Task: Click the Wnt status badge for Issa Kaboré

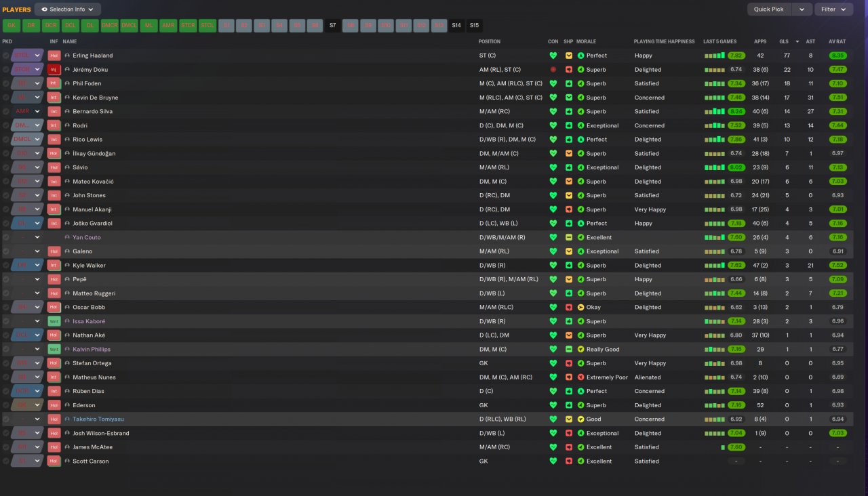Action: (x=54, y=321)
